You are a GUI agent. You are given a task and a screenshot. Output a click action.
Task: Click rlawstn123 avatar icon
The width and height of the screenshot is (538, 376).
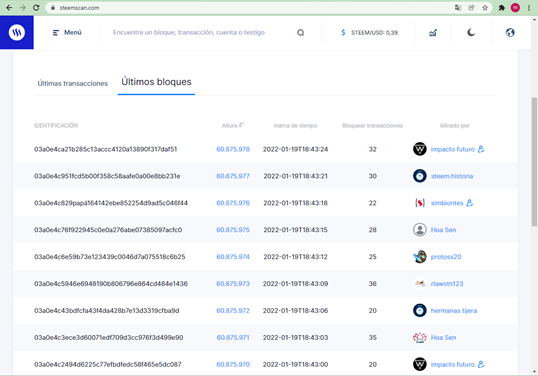click(420, 284)
